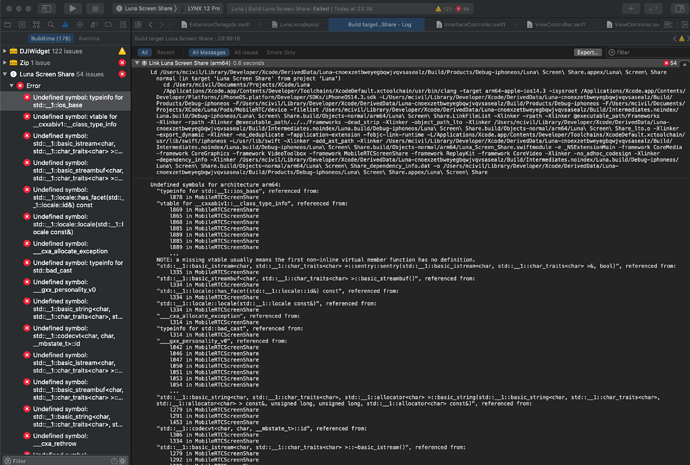Go forward with the editor forward arrow
The height and width of the screenshot is (465, 690).
click(x=161, y=25)
